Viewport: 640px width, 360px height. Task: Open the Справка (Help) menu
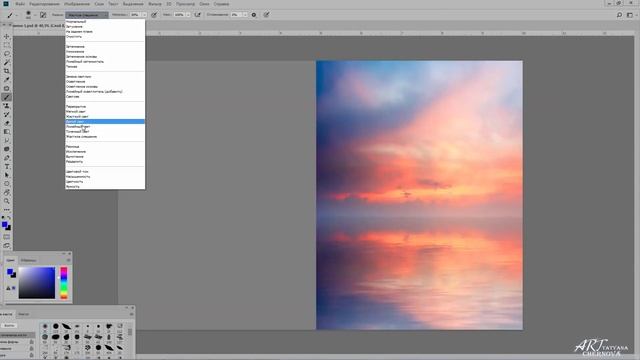tap(221, 4)
